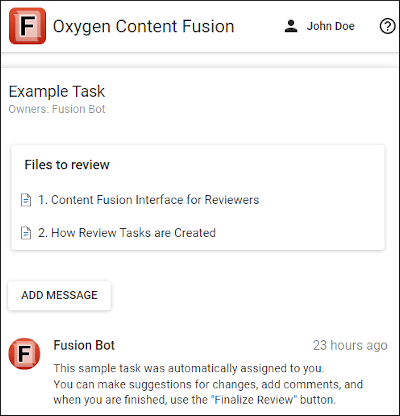Image resolution: width=400 pixels, height=416 pixels.
Task: Click the Oxygen Content Fusion logo icon
Action: click(27, 26)
